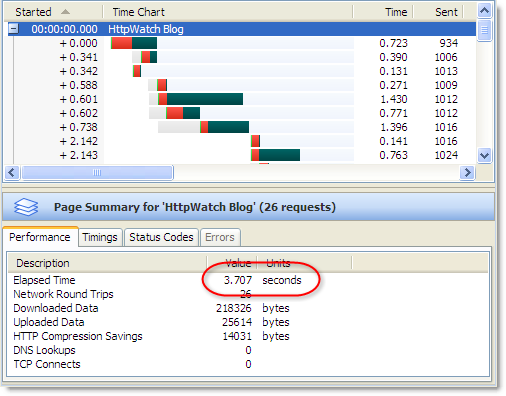Click the horizontal scrollbar thumb

97,173
